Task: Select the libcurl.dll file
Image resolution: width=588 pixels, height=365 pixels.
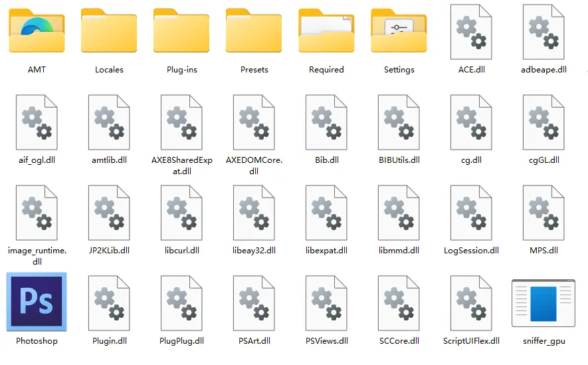Action: pyautogui.click(x=181, y=213)
